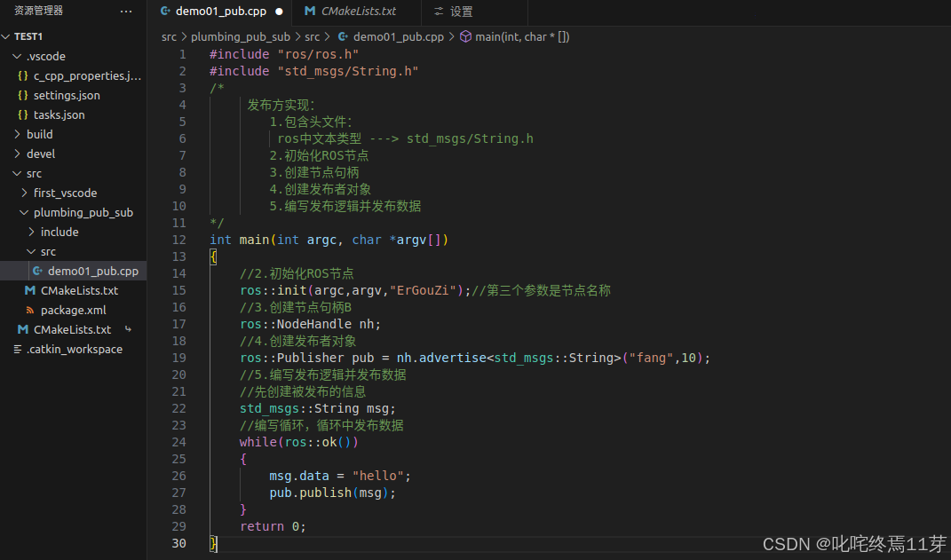Click the first src breadcrumb segment

(x=169, y=37)
